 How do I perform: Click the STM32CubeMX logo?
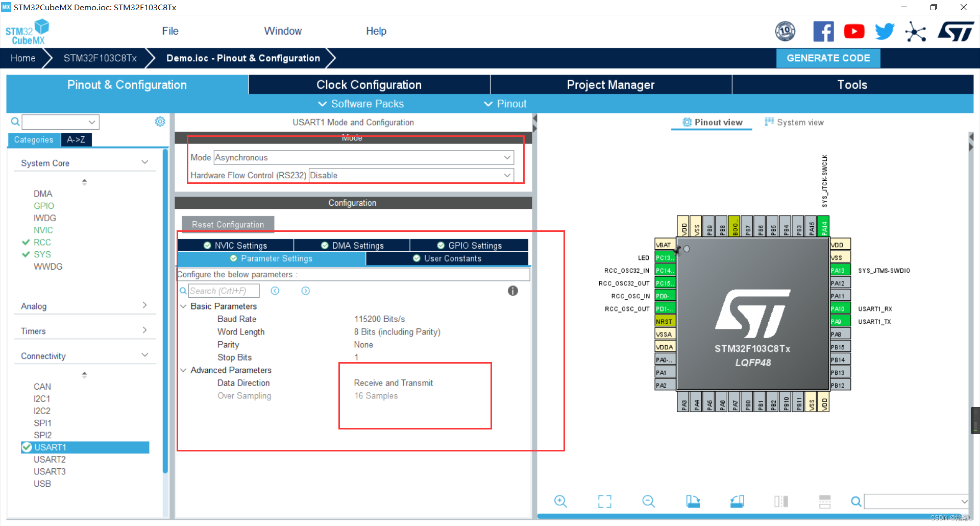pyautogui.click(x=27, y=32)
